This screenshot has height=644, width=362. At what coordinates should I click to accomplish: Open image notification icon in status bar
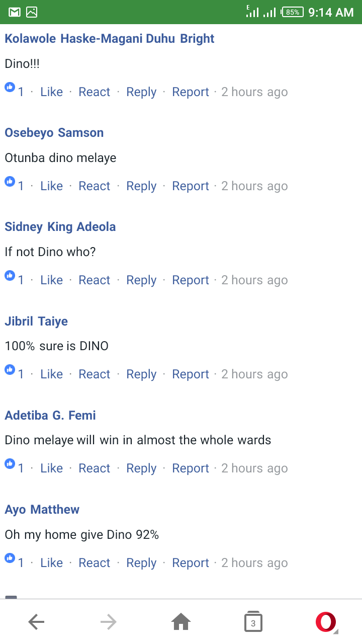tap(32, 12)
